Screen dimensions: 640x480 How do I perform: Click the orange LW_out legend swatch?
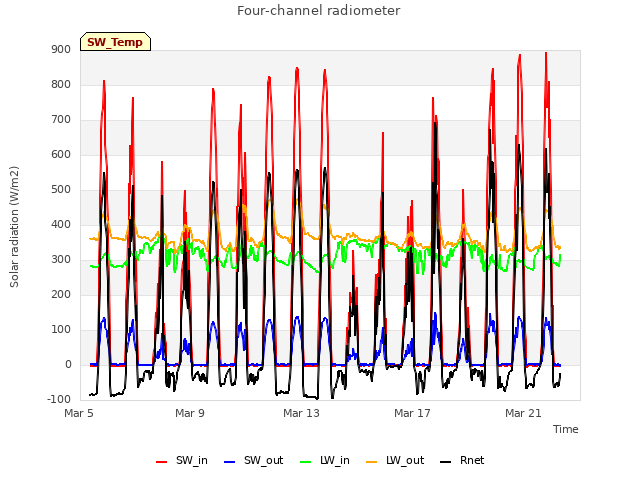click(372, 462)
